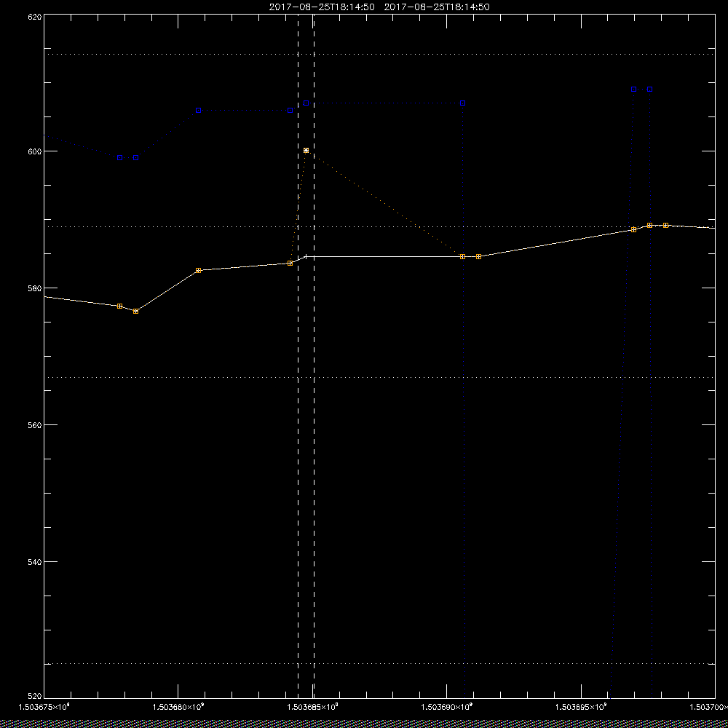
Task: Click the white tick mark between the dashed lines
Action: click(x=306, y=256)
